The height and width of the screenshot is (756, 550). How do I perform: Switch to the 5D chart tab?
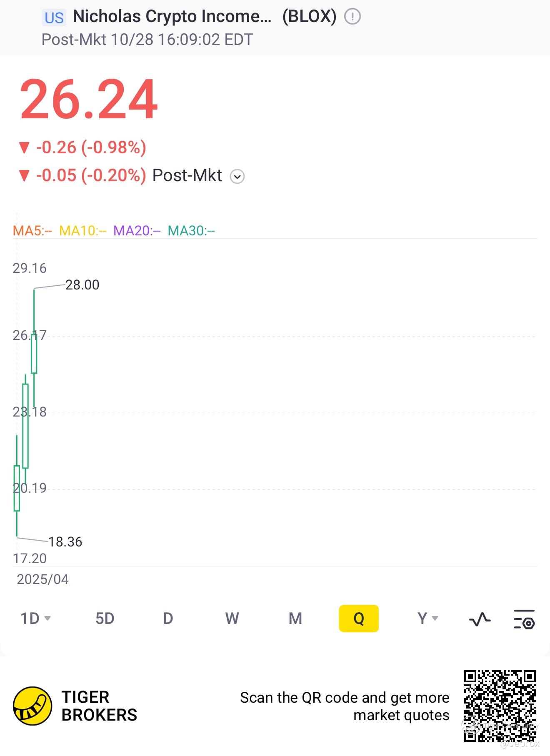click(105, 619)
